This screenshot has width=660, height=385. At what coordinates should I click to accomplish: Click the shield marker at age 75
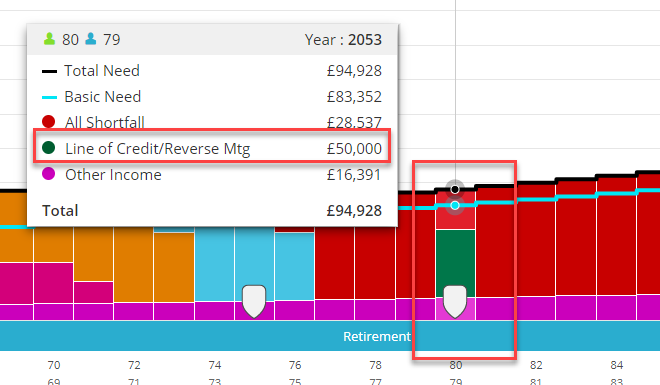(x=254, y=301)
